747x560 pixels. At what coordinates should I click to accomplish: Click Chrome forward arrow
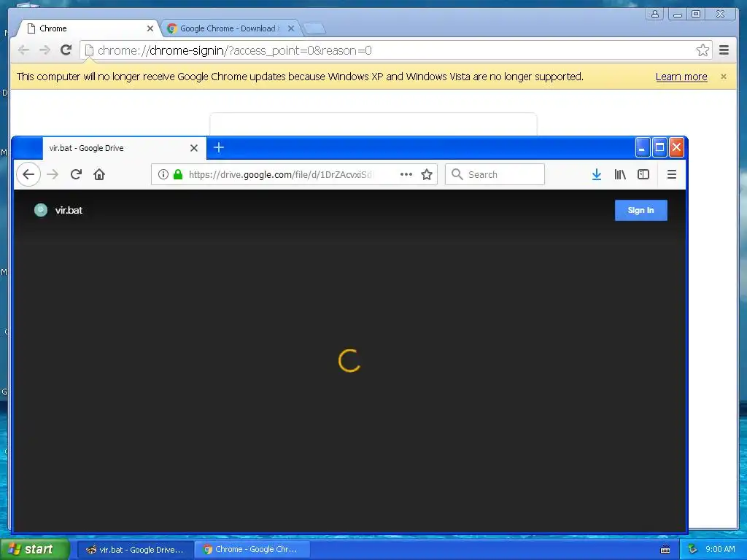(44, 50)
